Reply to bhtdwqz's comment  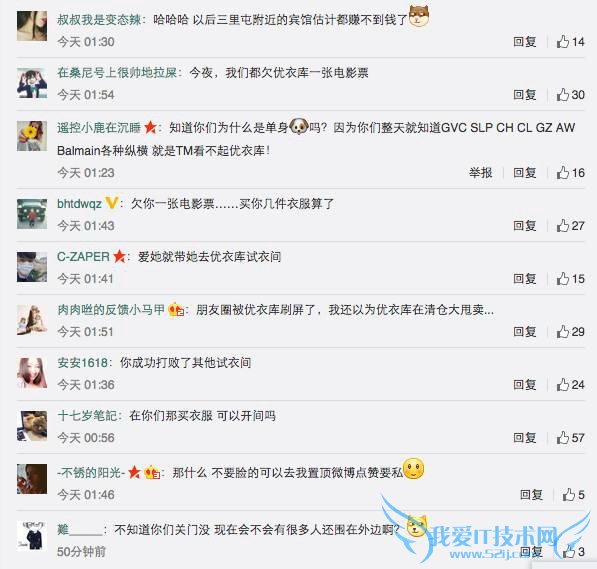525,225
